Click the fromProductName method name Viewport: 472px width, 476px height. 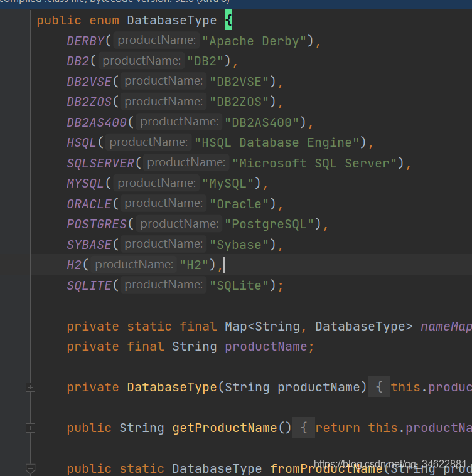[x=326, y=468]
